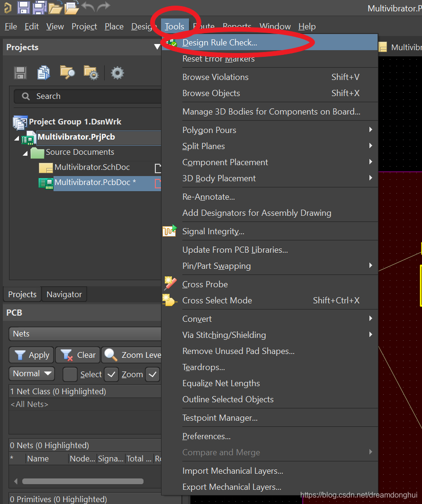422x504 pixels.
Task: Click the Cross Select Mode icon
Action: 170,300
